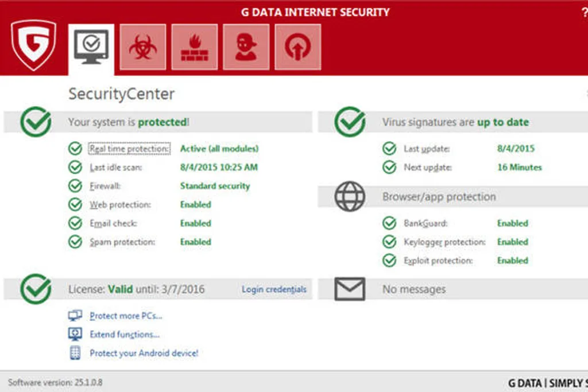Screen dimensions: 588x392
Task: Open the Firewall setting label
Action: tap(105, 186)
